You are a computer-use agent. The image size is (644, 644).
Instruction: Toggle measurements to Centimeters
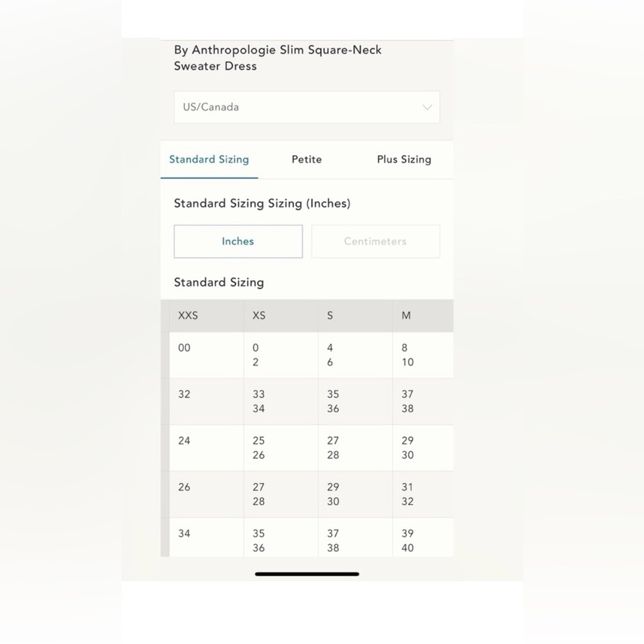point(375,241)
